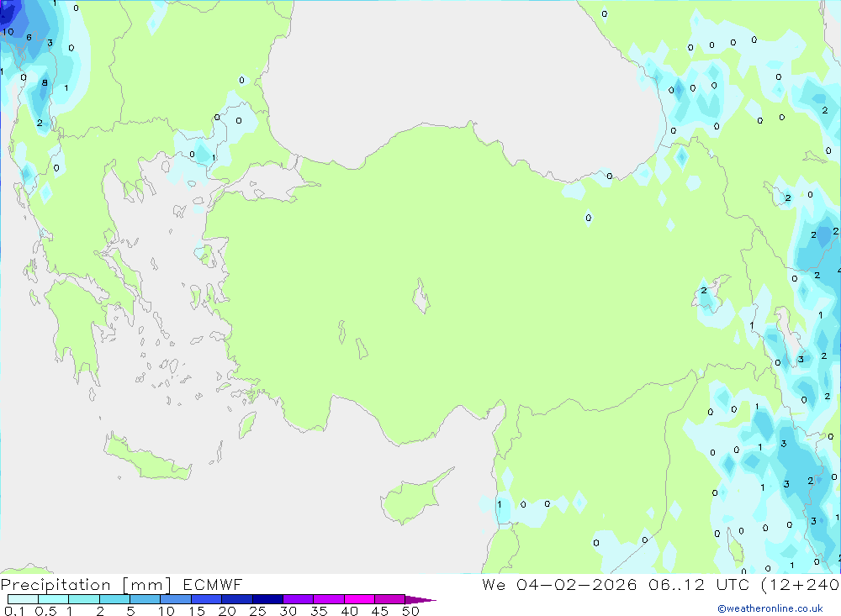
Task: Choose the purple 30–35 mm legend swatch
Action: click(x=298, y=599)
